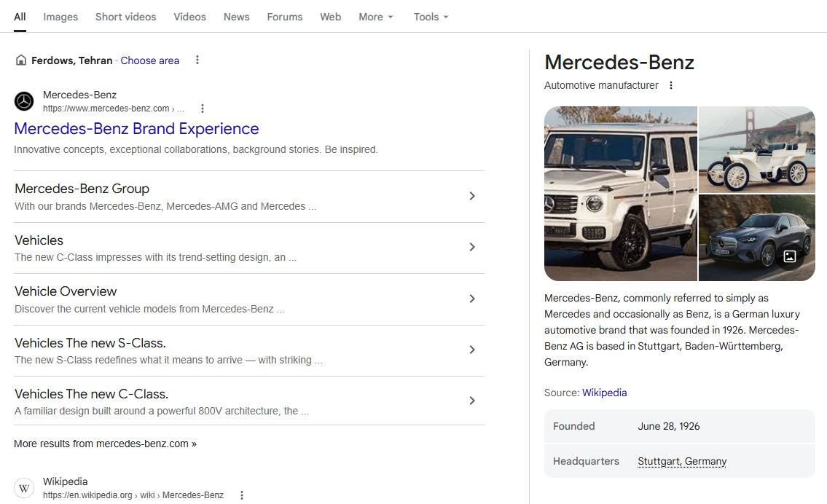Switch to the News tab
827x504 pixels.
click(x=236, y=17)
